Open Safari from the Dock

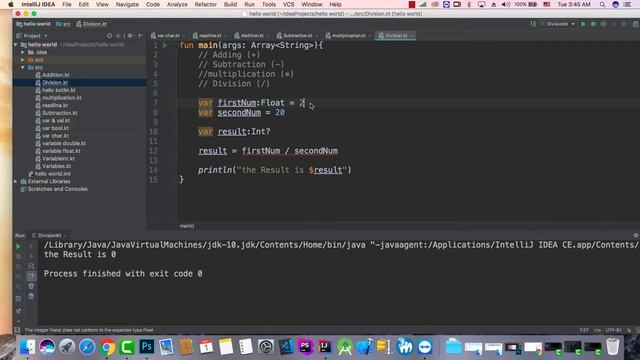[x=87, y=347]
